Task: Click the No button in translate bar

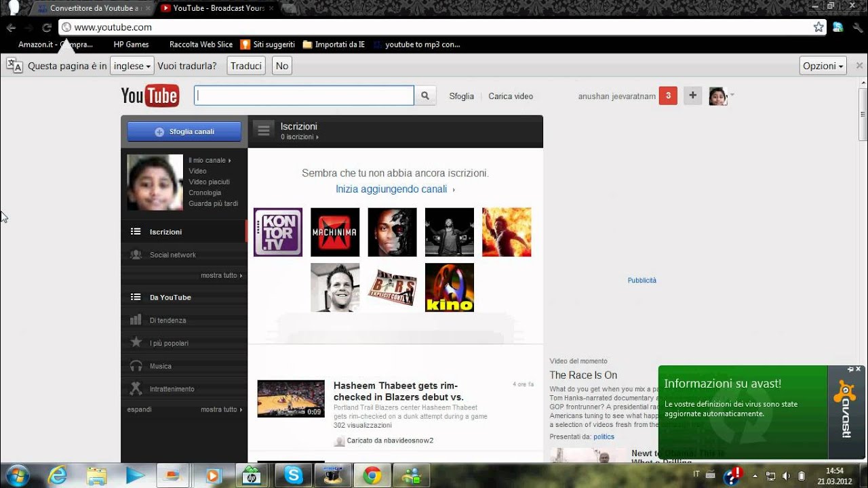Action: [282, 66]
